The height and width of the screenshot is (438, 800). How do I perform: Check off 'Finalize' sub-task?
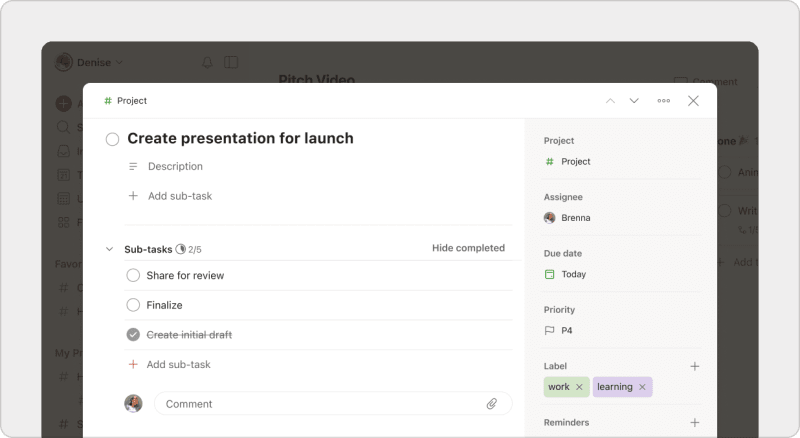133,305
